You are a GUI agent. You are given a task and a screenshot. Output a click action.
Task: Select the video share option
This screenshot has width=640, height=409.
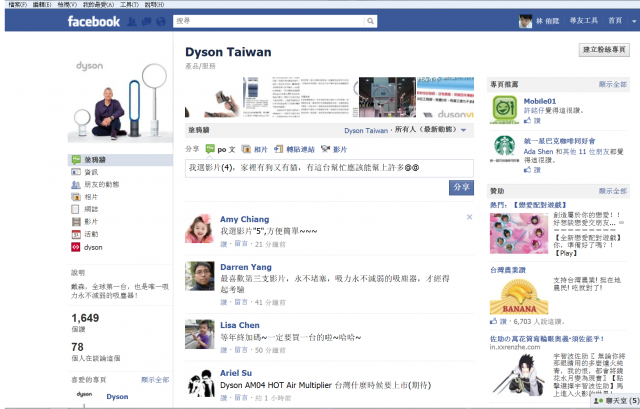pyautogui.click(x=333, y=149)
